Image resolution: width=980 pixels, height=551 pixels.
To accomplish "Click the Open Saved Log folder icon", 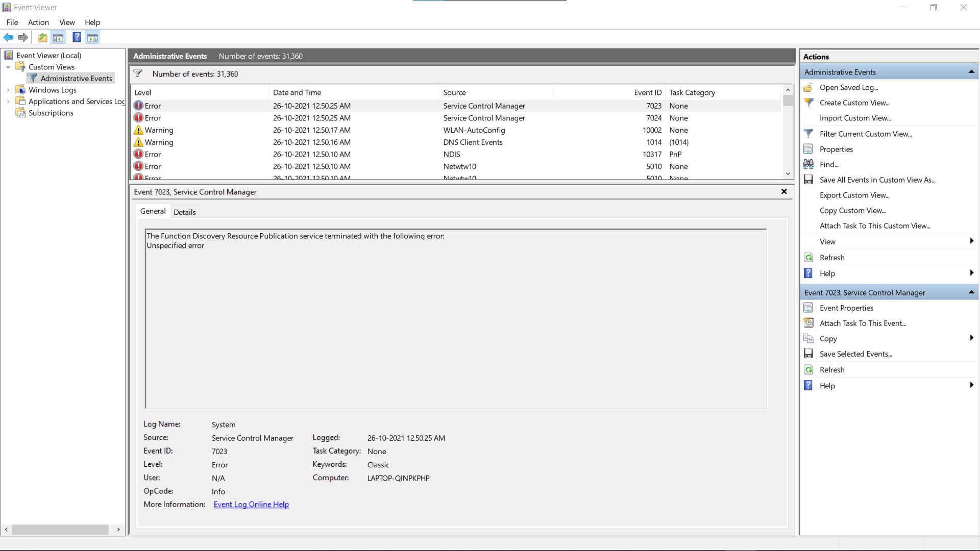I will pos(808,88).
